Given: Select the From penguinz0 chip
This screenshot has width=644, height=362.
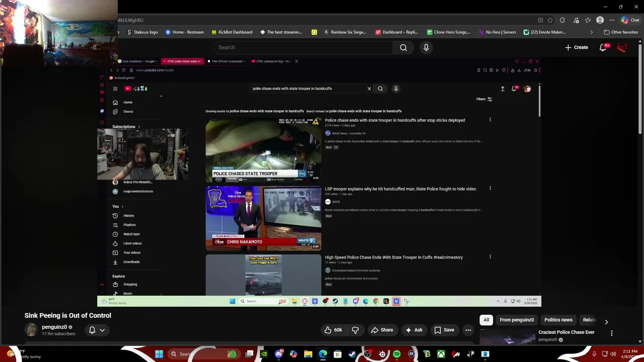Looking at the screenshot, I should [x=517, y=320].
